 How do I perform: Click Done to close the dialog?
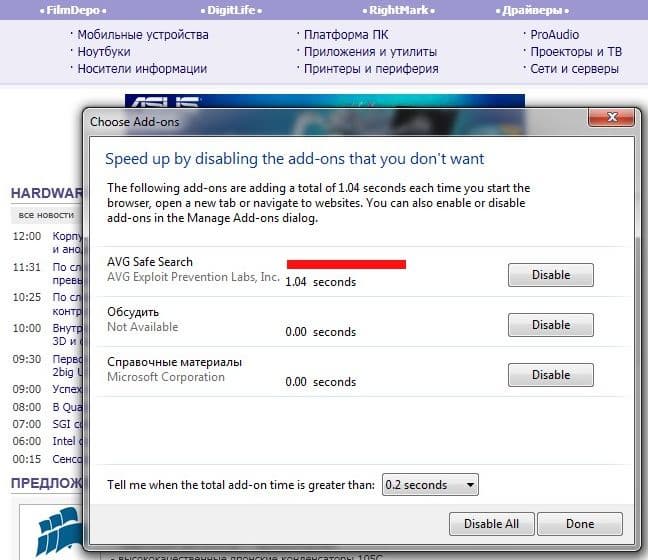pyautogui.click(x=580, y=524)
